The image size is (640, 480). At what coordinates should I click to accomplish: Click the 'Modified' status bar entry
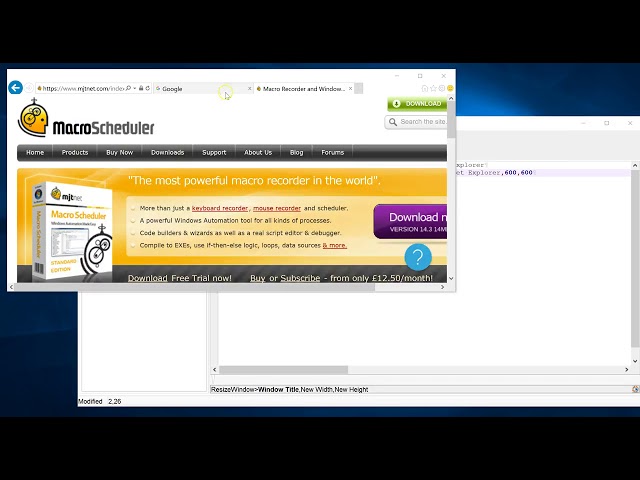pyautogui.click(x=90, y=401)
